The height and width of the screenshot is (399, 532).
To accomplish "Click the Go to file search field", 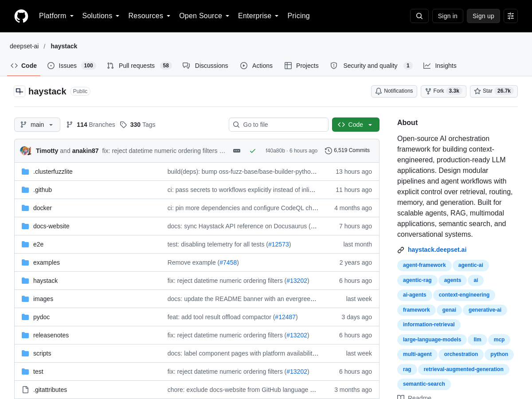I will [x=278, y=125].
